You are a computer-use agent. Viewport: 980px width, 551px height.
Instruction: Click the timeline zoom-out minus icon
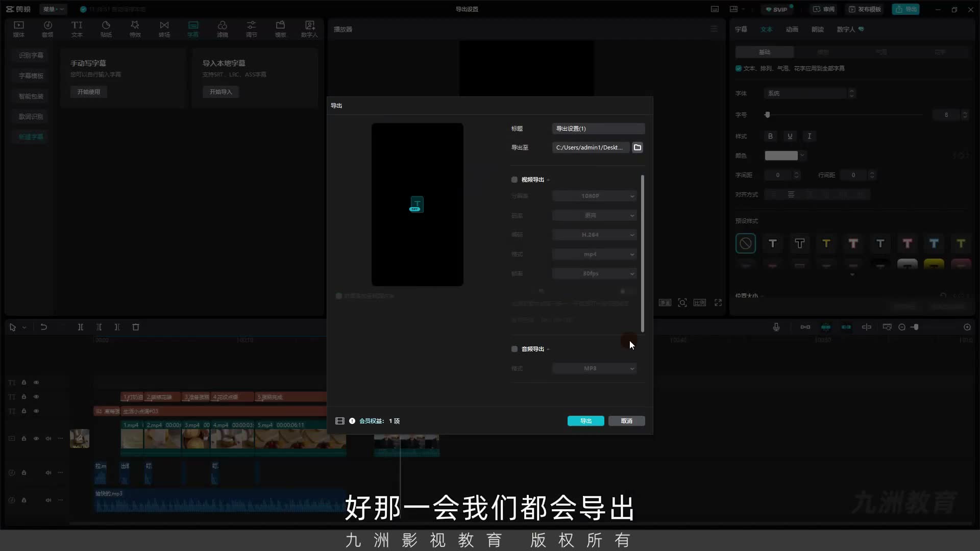pos(902,327)
